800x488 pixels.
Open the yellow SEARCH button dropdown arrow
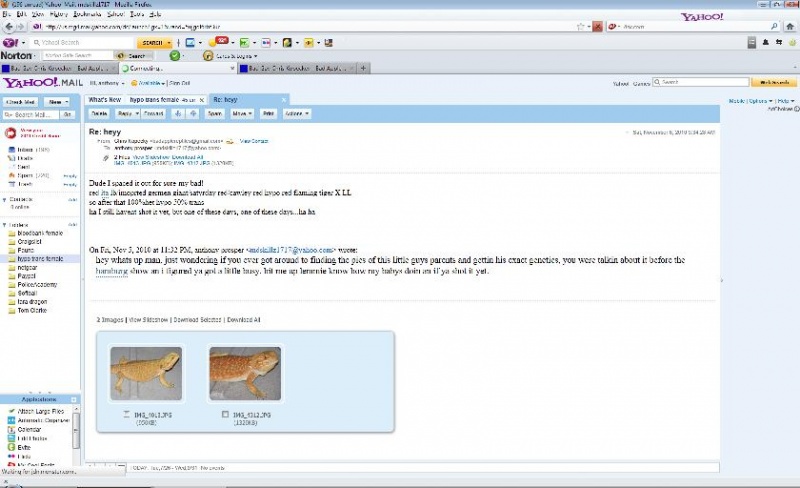(x=169, y=43)
